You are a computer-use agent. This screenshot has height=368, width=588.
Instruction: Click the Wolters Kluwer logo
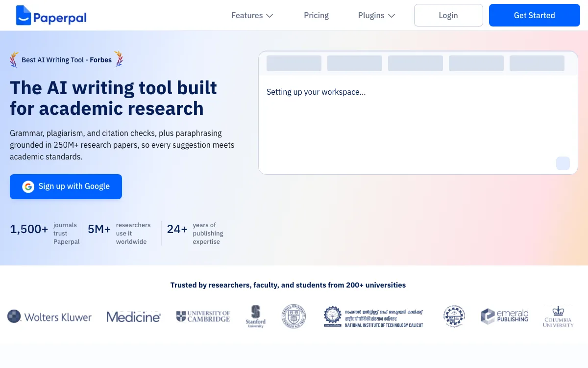pos(49,317)
